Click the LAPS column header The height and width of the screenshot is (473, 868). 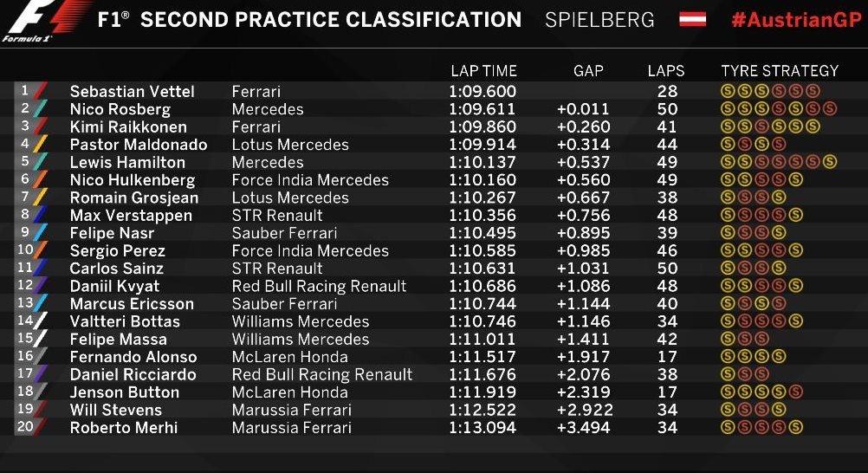click(x=665, y=71)
